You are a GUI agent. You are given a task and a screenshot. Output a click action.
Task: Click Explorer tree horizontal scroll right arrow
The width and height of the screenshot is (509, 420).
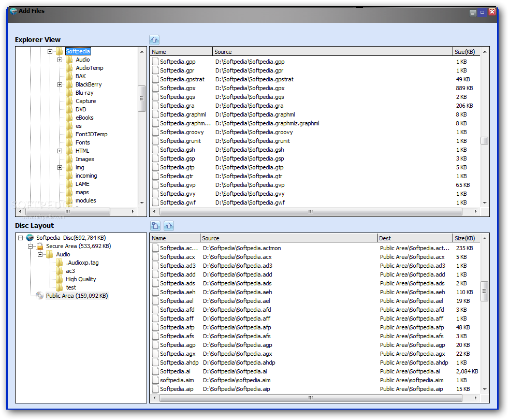tap(133, 211)
